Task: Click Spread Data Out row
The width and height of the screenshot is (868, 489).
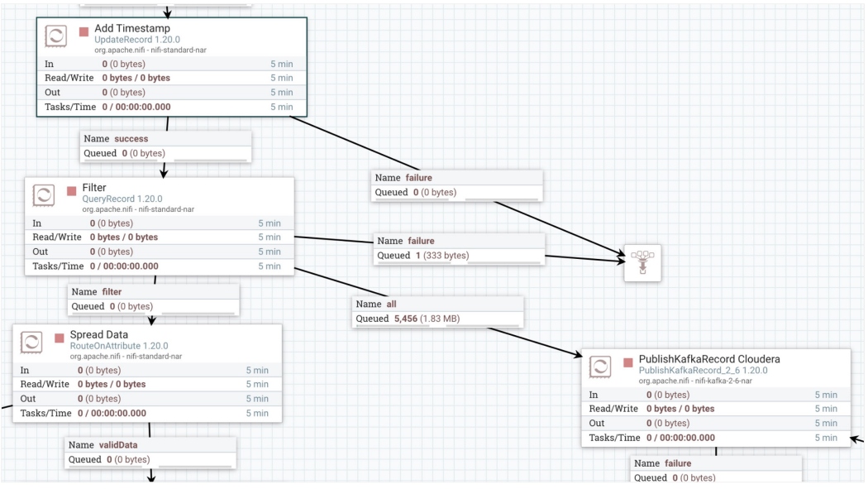Action: [147, 399]
